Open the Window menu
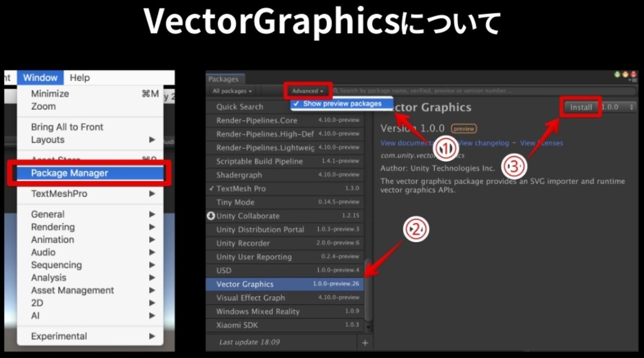The height and width of the screenshot is (358, 644). click(x=40, y=77)
